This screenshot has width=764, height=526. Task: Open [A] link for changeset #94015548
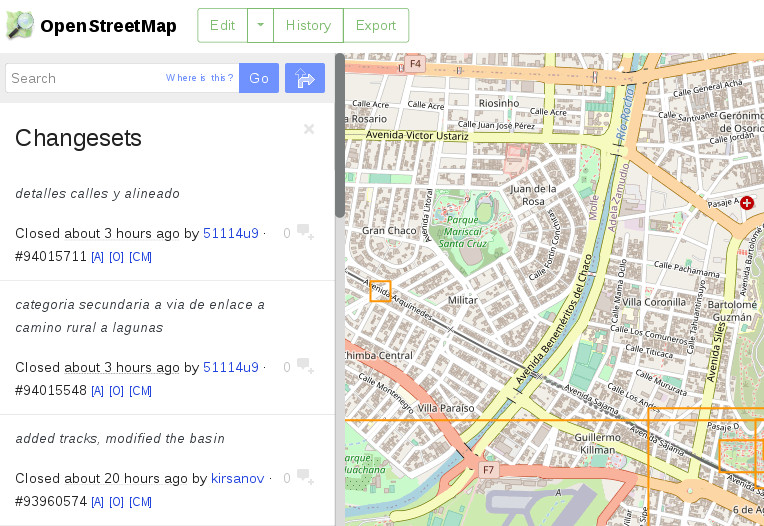(97, 391)
